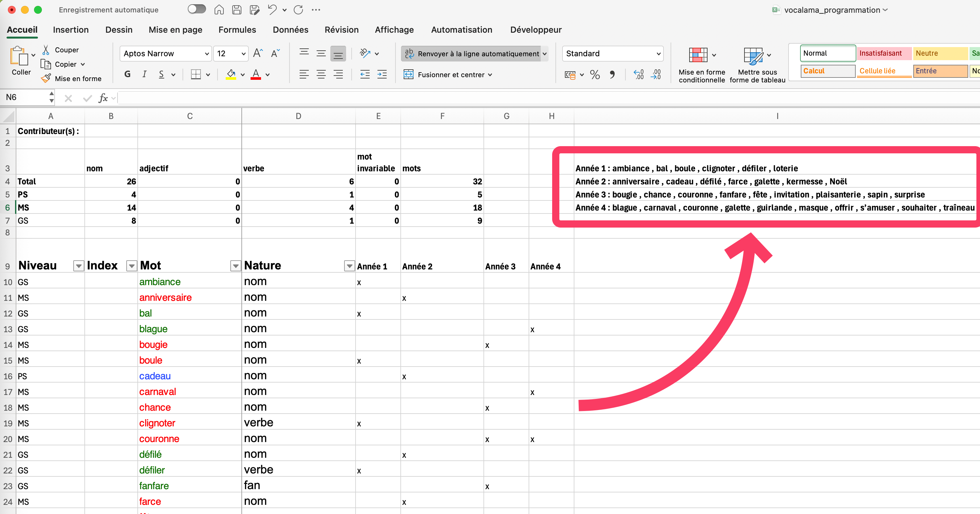980x514 pixels.
Task: Click the fx insert function icon
Action: coord(103,98)
